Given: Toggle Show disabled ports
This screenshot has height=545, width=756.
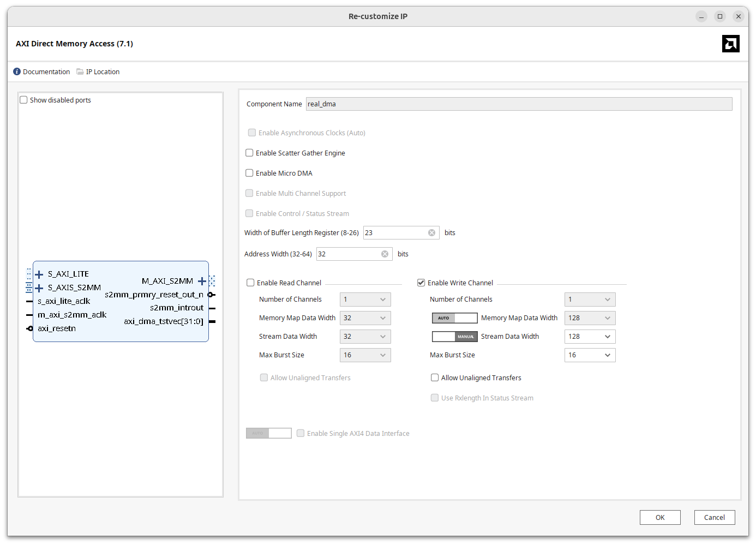Looking at the screenshot, I should click(23, 99).
